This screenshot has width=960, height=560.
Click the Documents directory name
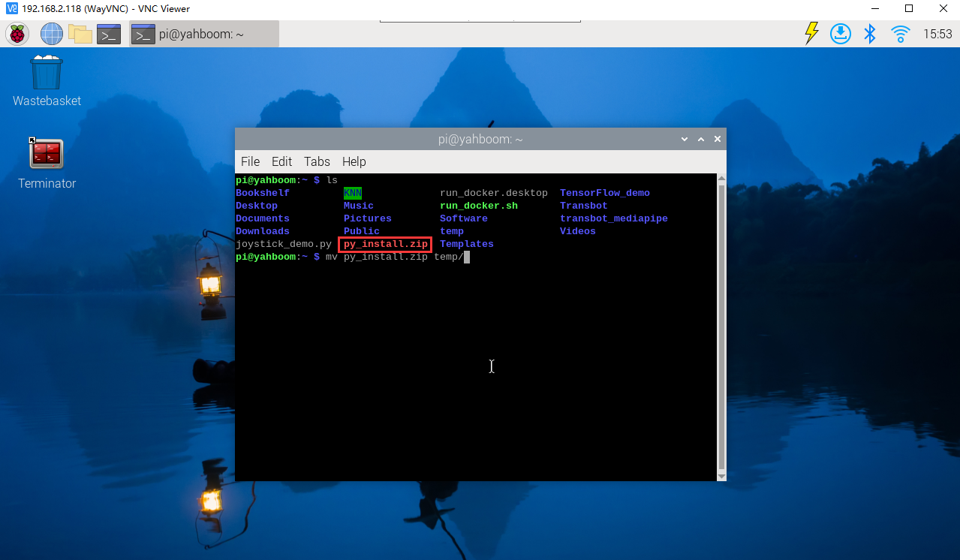(263, 218)
